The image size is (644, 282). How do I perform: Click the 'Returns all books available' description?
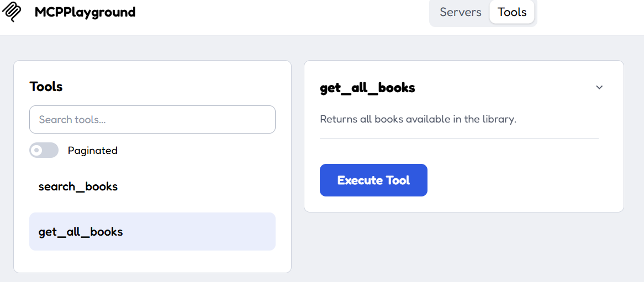point(418,119)
